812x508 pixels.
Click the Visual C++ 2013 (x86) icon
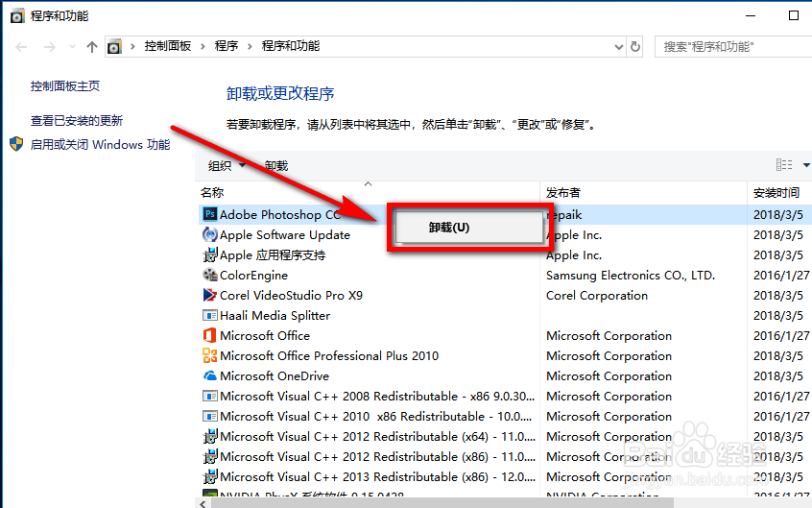(x=210, y=476)
